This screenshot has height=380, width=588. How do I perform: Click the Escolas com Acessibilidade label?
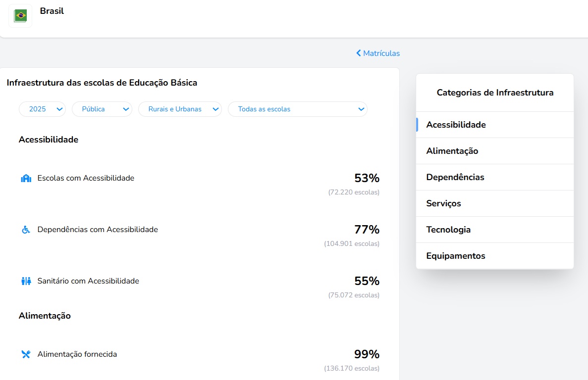(x=86, y=178)
